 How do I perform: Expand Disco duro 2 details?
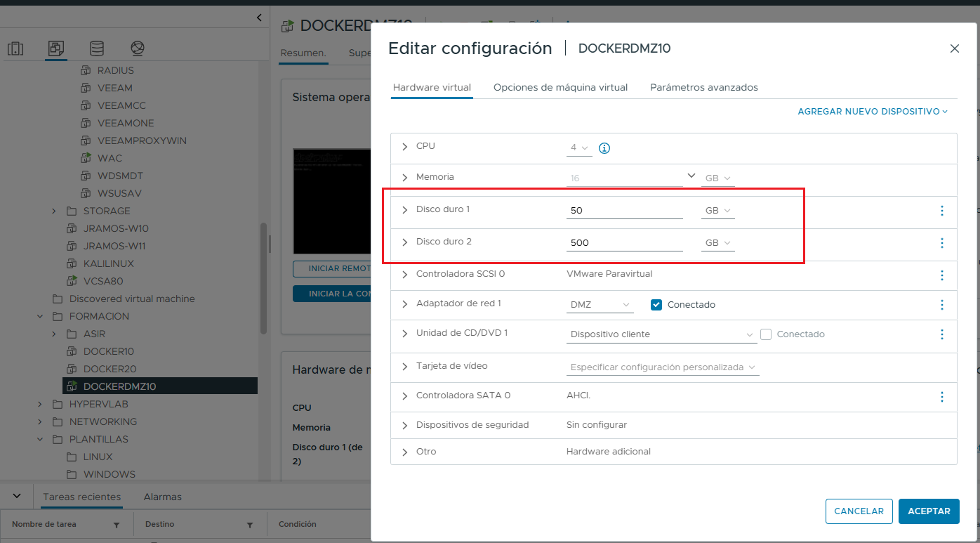pos(404,242)
